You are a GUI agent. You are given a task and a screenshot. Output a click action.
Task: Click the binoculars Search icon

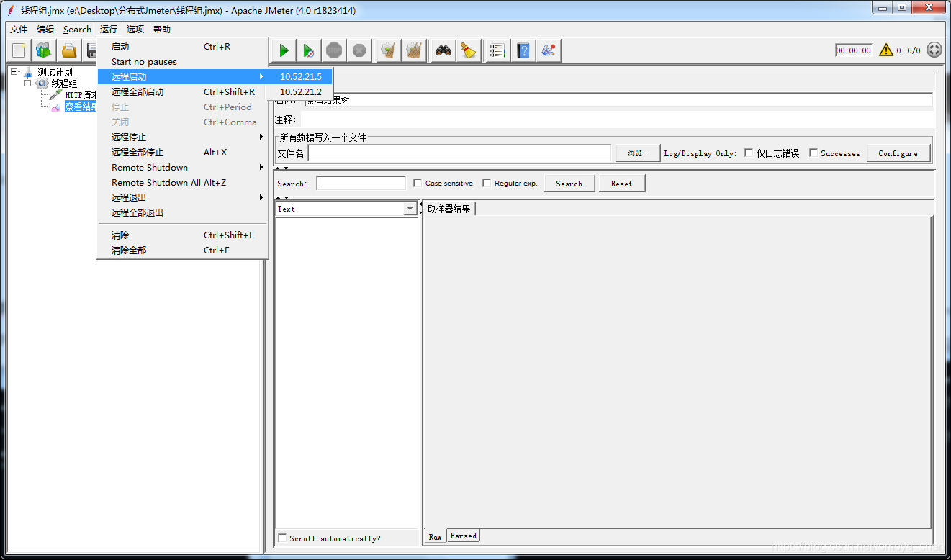443,50
